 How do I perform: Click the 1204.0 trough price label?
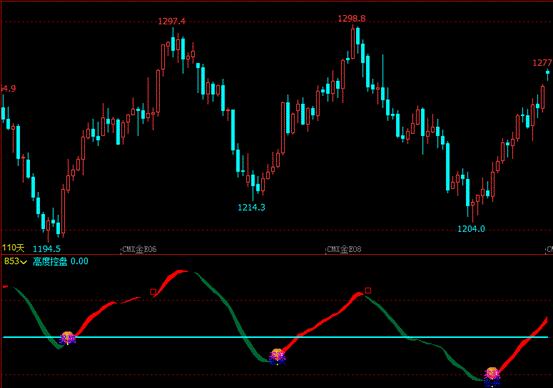point(471,229)
